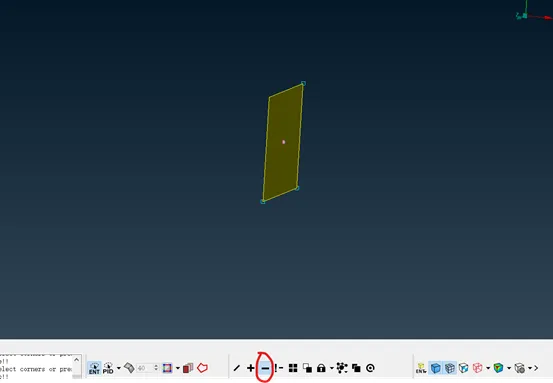Open the dropdown beside gray gear cube

(530, 368)
